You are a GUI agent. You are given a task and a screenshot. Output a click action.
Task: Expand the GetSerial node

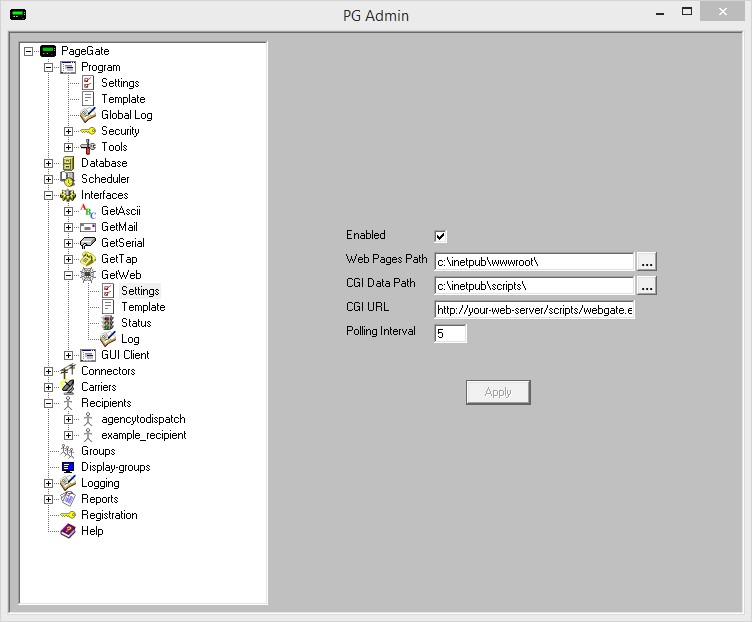[69, 243]
